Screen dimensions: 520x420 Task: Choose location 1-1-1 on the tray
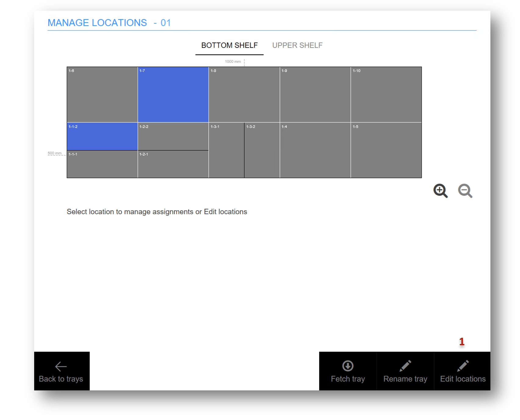(x=102, y=164)
